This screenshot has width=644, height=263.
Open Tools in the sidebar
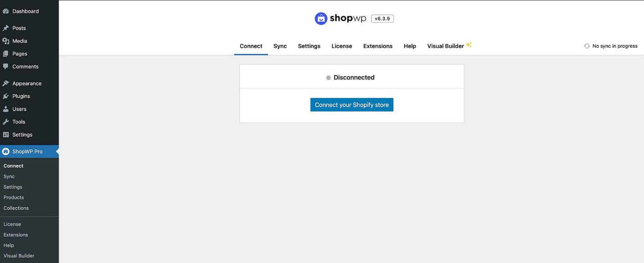pyautogui.click(x=29, y=122)
